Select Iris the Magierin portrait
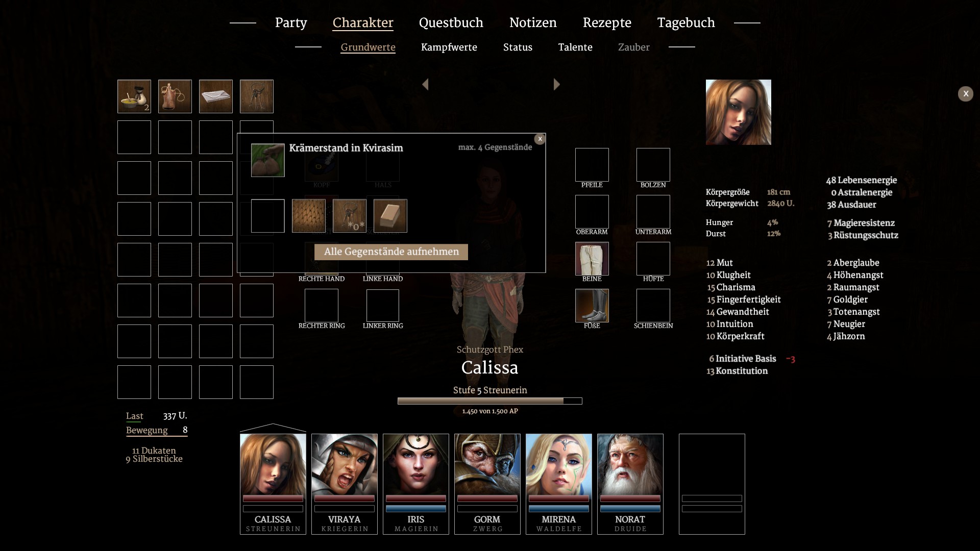 416,484
